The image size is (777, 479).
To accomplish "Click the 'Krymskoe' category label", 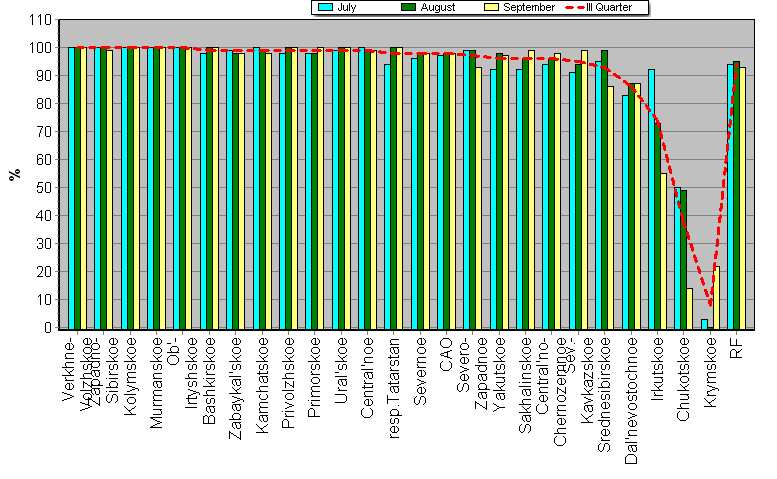I will [x=711, y=373].
